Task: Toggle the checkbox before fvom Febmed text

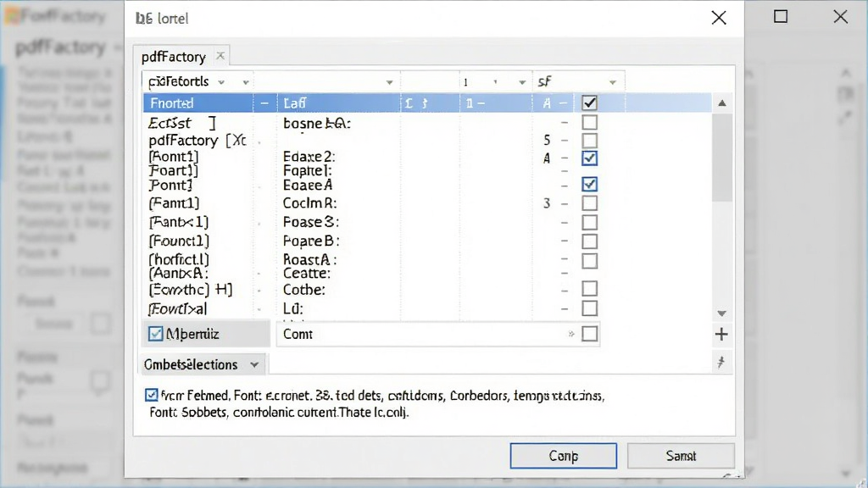Action: pyautogui.click(x=151, y=395)
